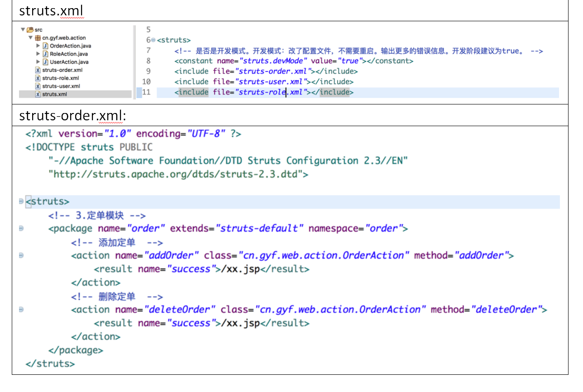Click the value="true" attribute on line 8

coord(338,61)
